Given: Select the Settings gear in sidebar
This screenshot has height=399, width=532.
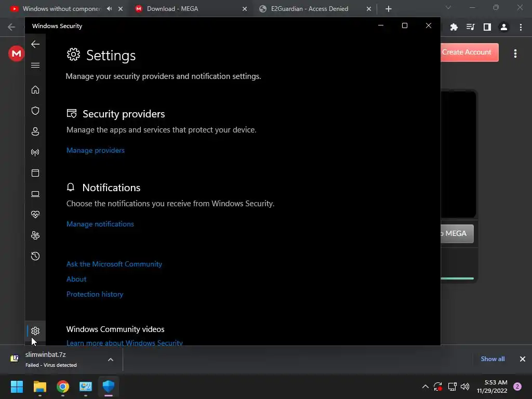Looking at the screenshot, I should (x=35, y=331).
